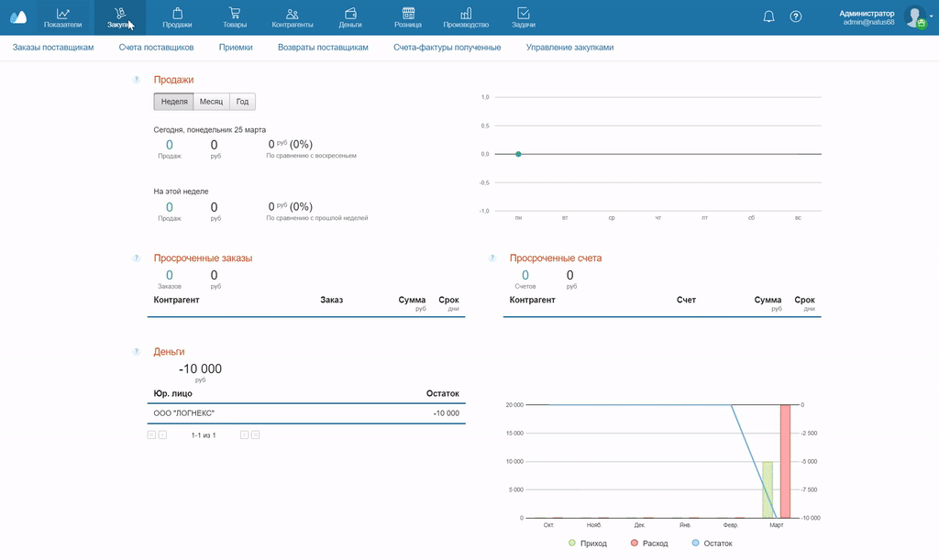Open the Товары cart icon
The width and height of the screenshot is (939, 560).
click(235, 15)
